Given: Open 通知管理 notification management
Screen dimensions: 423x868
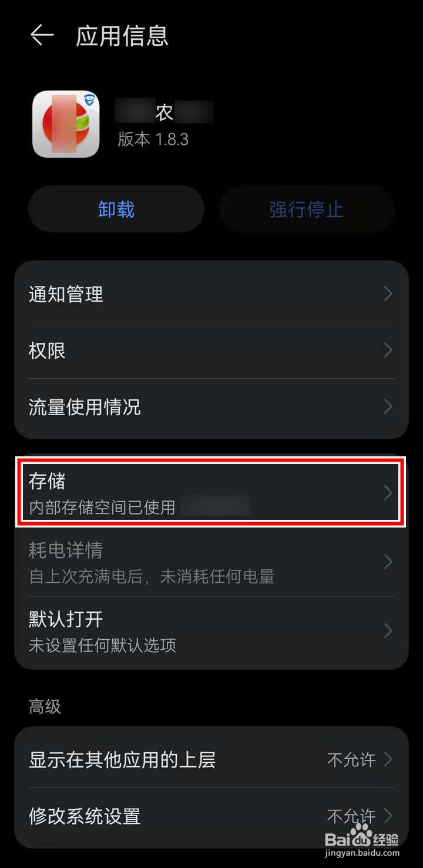Looking at the screenshot, I should tap(211, 293).
